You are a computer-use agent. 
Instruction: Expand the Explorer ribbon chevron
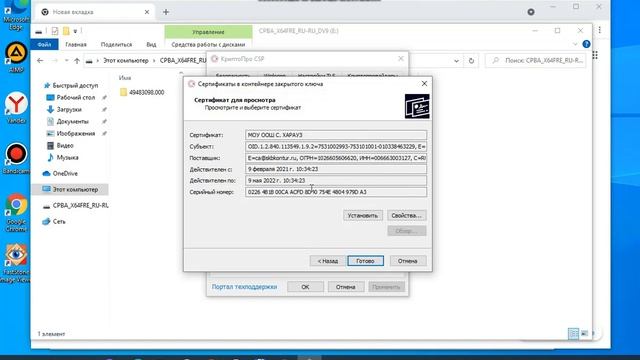click(x=575, y=44)
